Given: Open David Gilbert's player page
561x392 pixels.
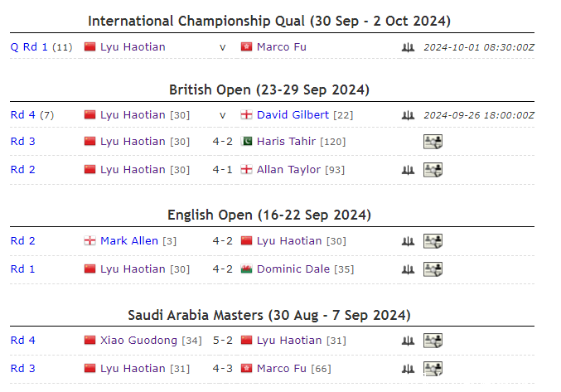Looking at the screenshot, I should click(293, 114).
